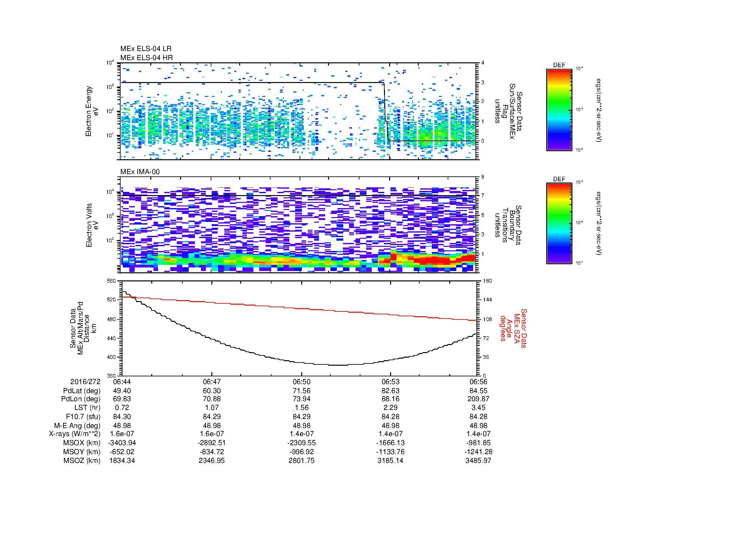Viewport: 756px width, 534px height.
Task: Click the ELS color bar units label
Action: (600, 110)
